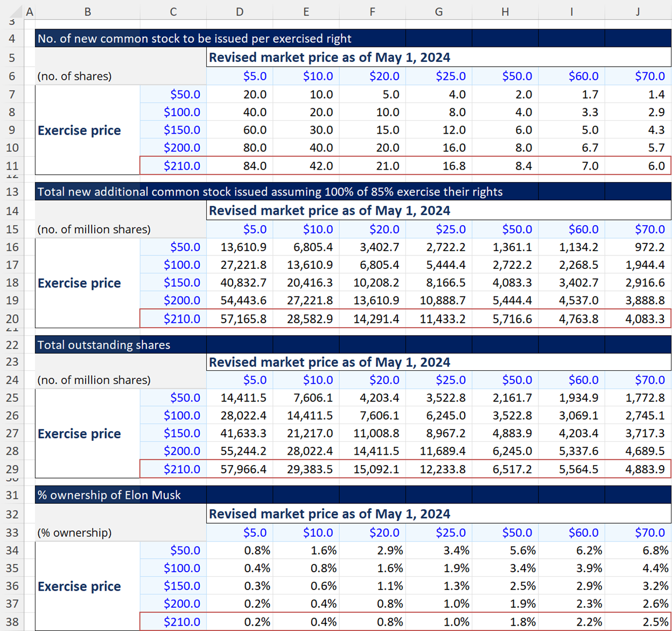Click column B header
This screenshot has height=631, width=672.
click(87, 12)
